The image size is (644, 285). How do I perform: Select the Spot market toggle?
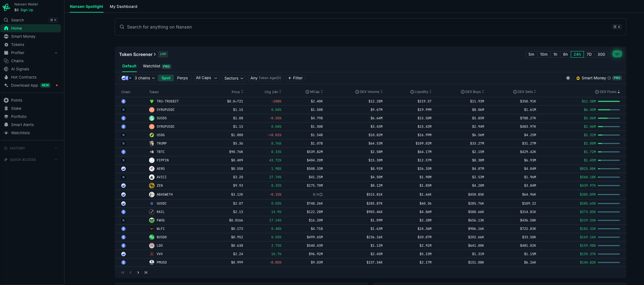[166, 78]
